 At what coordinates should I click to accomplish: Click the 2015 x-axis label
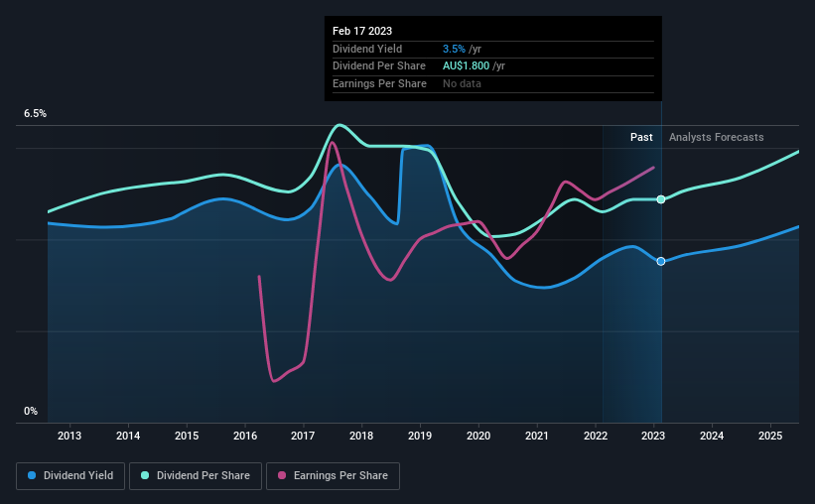click(x=187, y=436)
